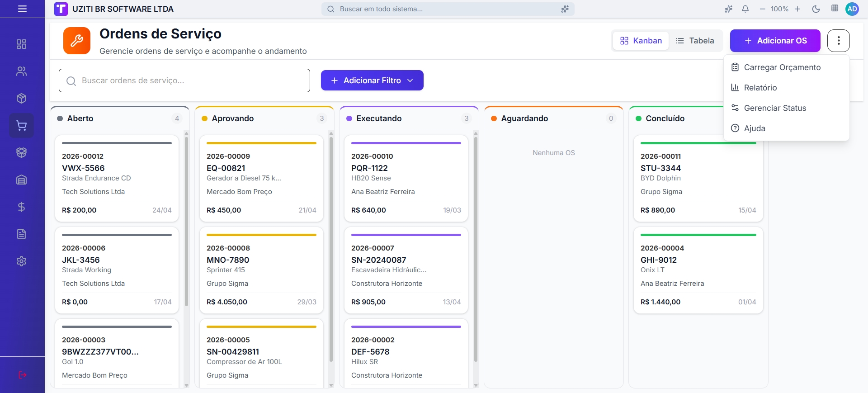Open the hamburger menu in sidebar
This screenshot has height=393, width=868.
click(22, 9)
